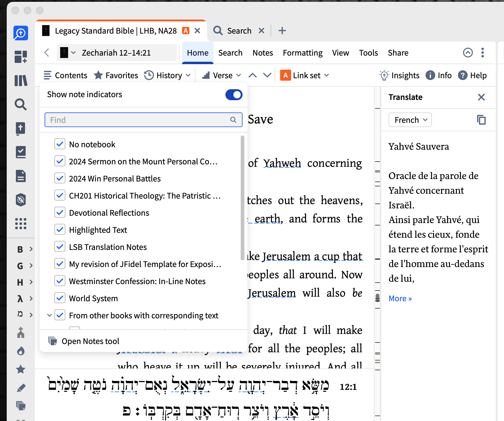Collapse the ribbon with circled chevron icon

[x=468, y=53]
